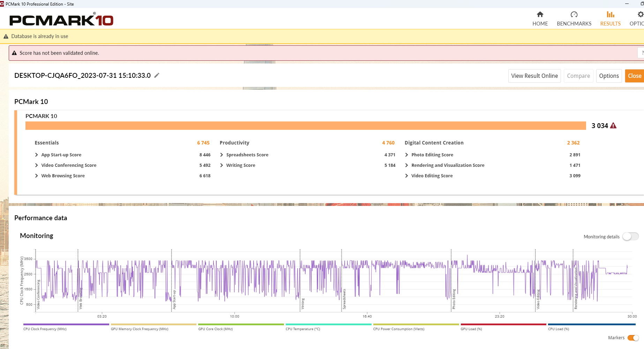The height and width of the screenshot is (349, 644).
Task: Click the Options button beside Compare
Action: pyautogui.click(x=609, y=76)
